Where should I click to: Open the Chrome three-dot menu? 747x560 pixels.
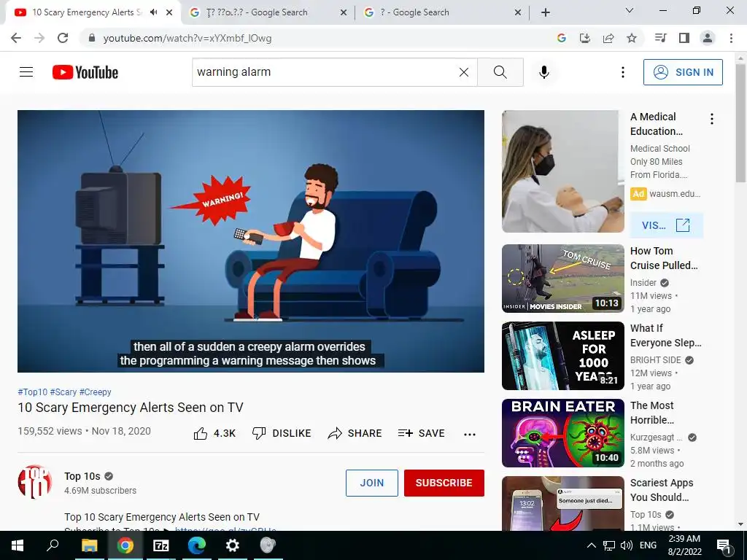coord(731,38)
